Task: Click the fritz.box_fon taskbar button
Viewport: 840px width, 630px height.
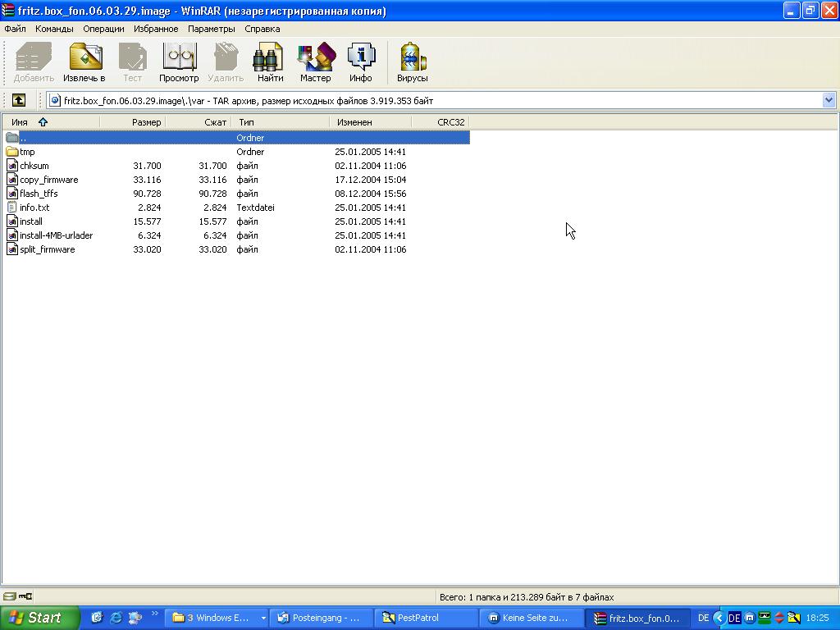Action: click(x=637, y=619)
